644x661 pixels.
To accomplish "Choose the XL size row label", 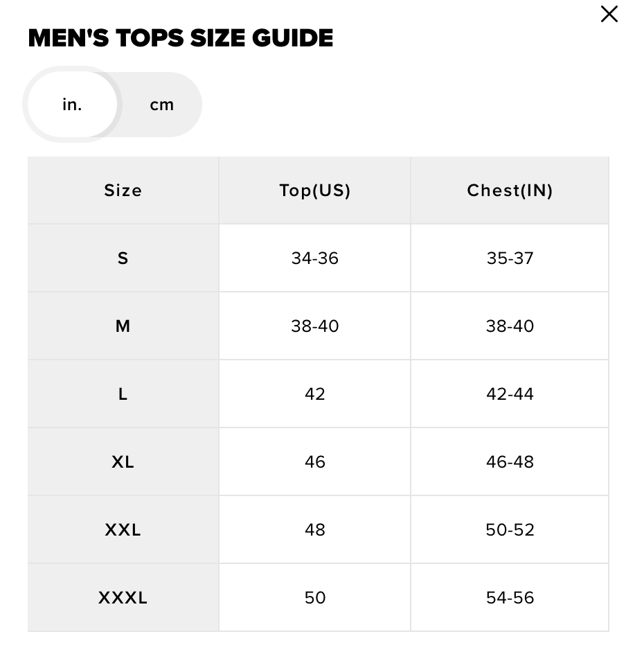I will point(123,462).
